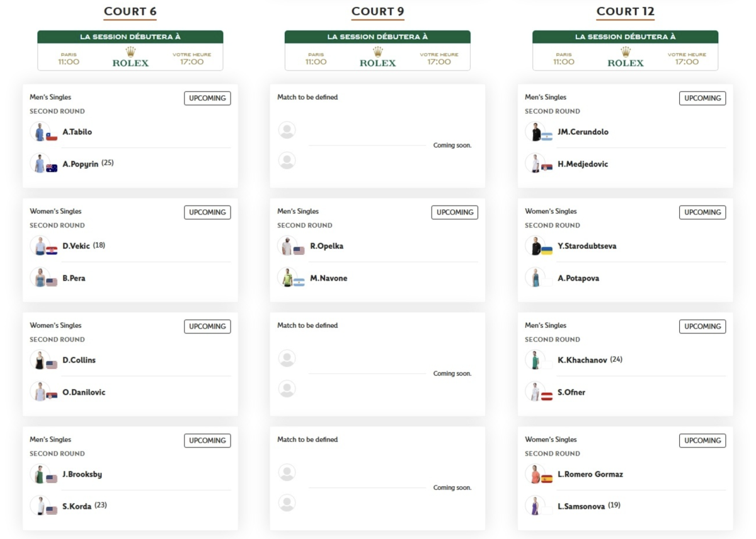Click M.Navone's player avatar
The width and height of the screenshot is (756, 539).
tap(287, 277)
